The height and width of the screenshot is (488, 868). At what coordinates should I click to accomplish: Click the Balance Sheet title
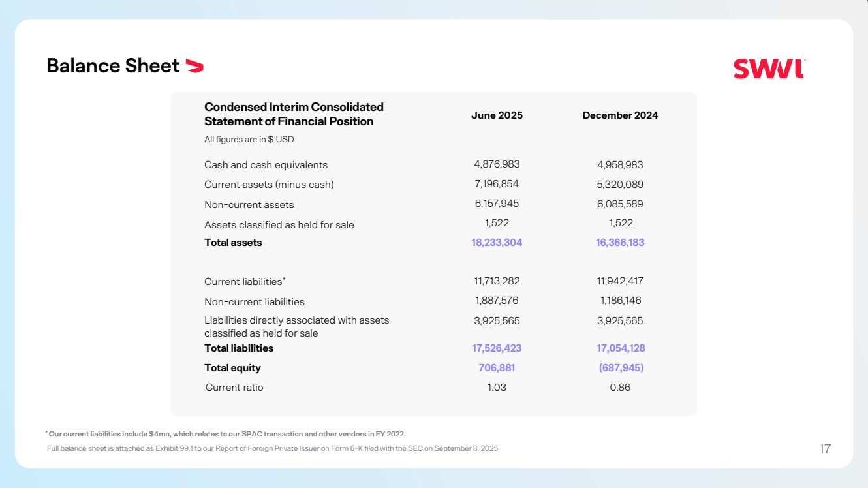tap(113, 66)
